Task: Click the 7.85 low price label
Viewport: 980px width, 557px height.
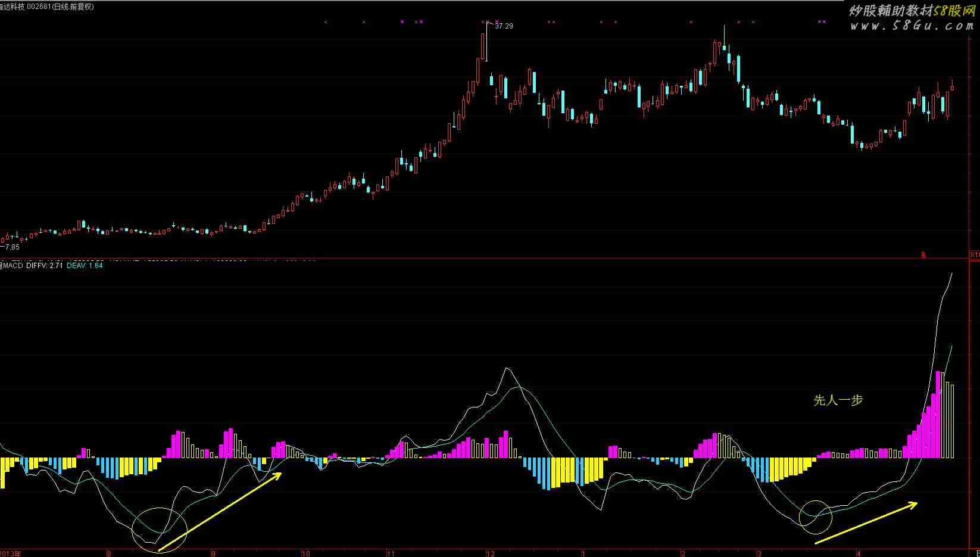Action: click(12, 247)
